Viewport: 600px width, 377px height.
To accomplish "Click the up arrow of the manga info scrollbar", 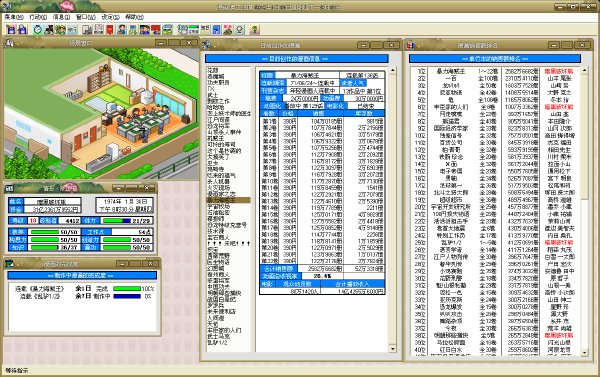I will coord(393,71).
